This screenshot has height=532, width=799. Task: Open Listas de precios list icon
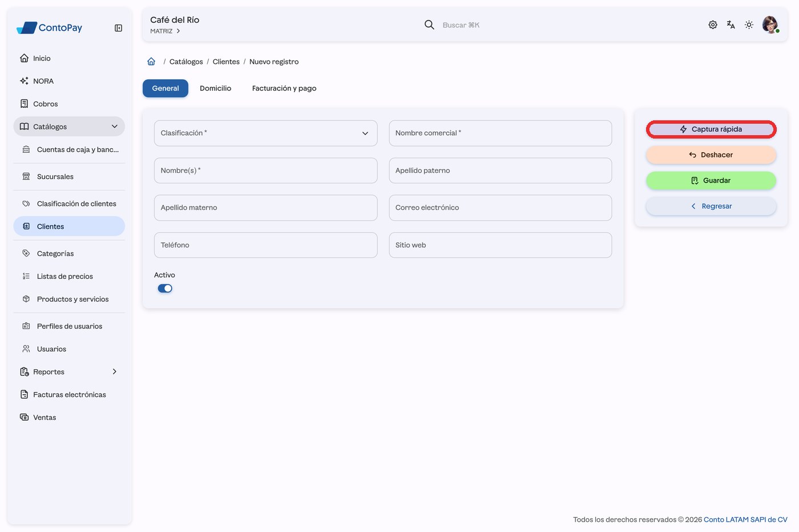click(26, 276)
